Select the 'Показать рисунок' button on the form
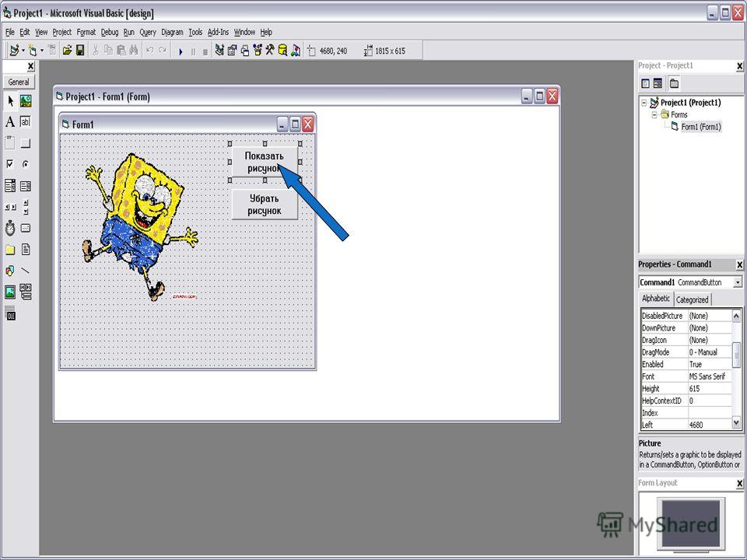Screen dimensions: 747x560 pyautogui.click(x=265, y=162)
